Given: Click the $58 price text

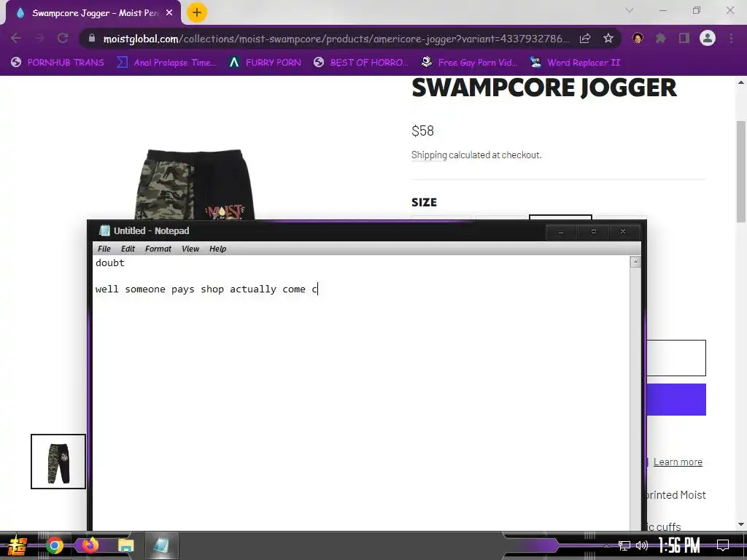Looking at the screenshot, I should [x=422, y=131].
